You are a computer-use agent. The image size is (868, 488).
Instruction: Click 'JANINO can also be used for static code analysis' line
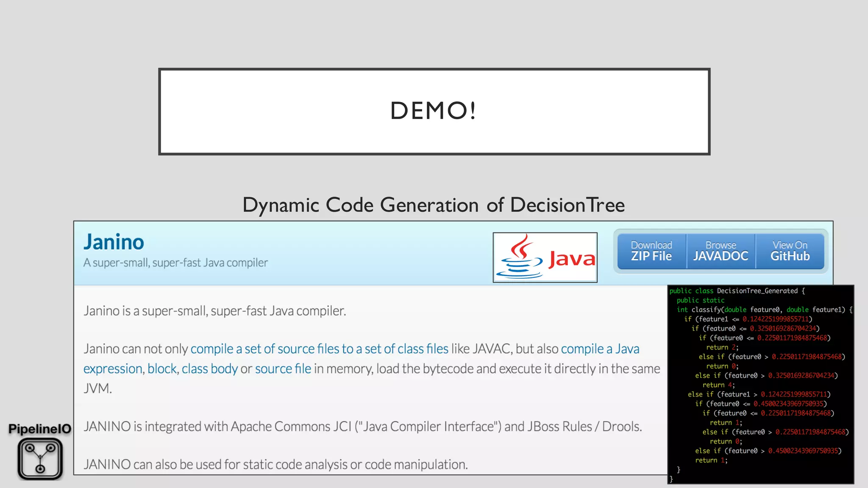pyautogui.click(x=275, y=464)
